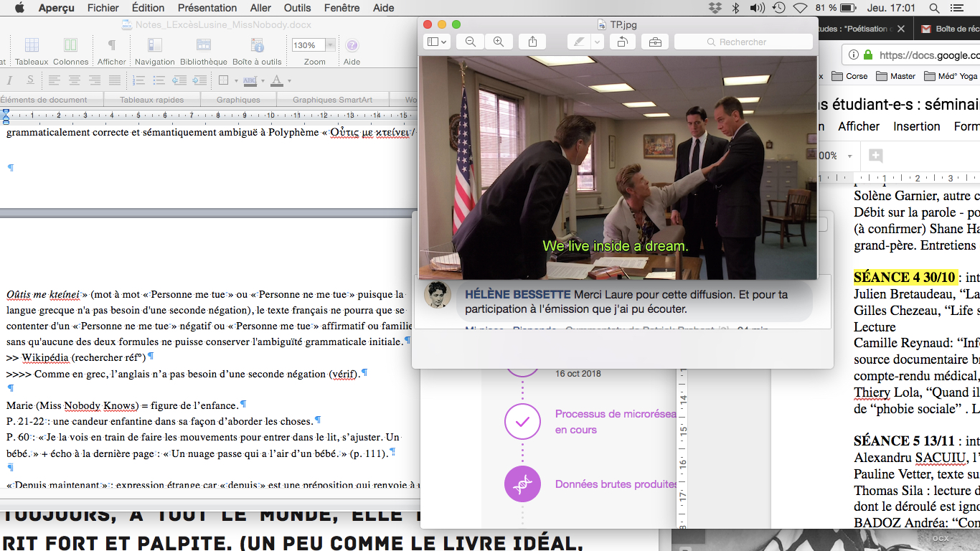Toggle italic formatting in Word
Screen dimensions: 980x551
10,80
